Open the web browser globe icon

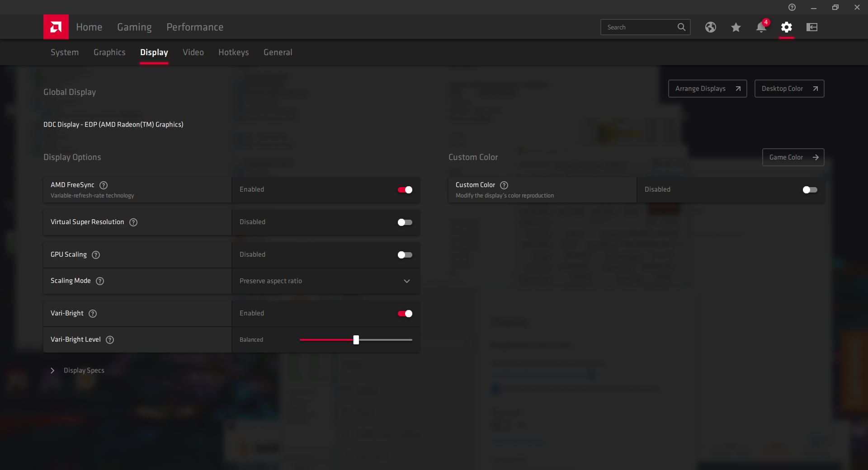click(711, 27)
